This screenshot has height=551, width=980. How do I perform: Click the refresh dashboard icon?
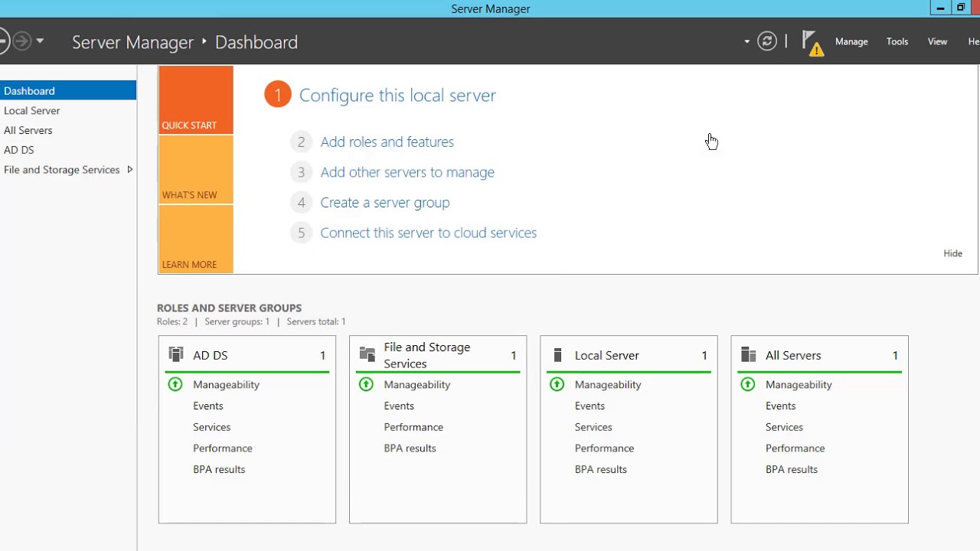(767, 41)
